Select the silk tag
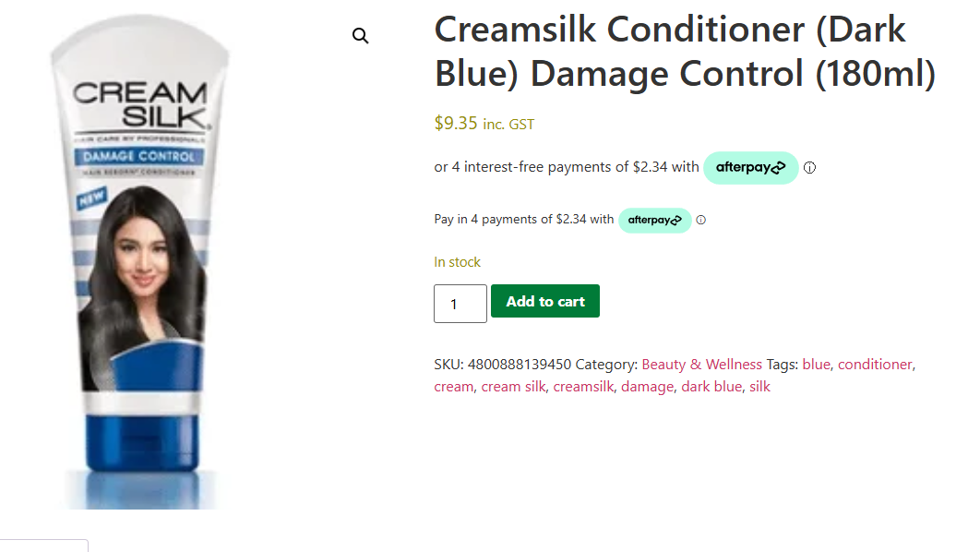980x552 pixels. [759, 386]
